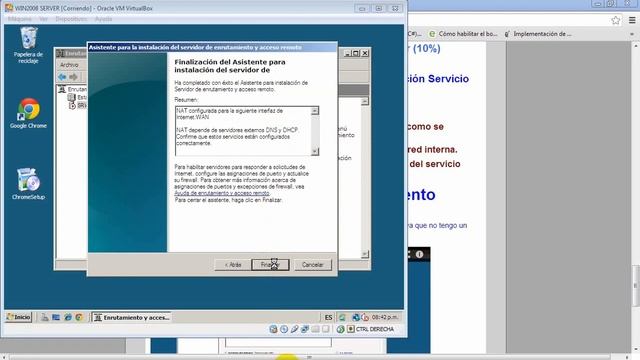Click the PowerShell quick launch icon in the taskbar
The image size is (640, 360).
coord(56,317)
